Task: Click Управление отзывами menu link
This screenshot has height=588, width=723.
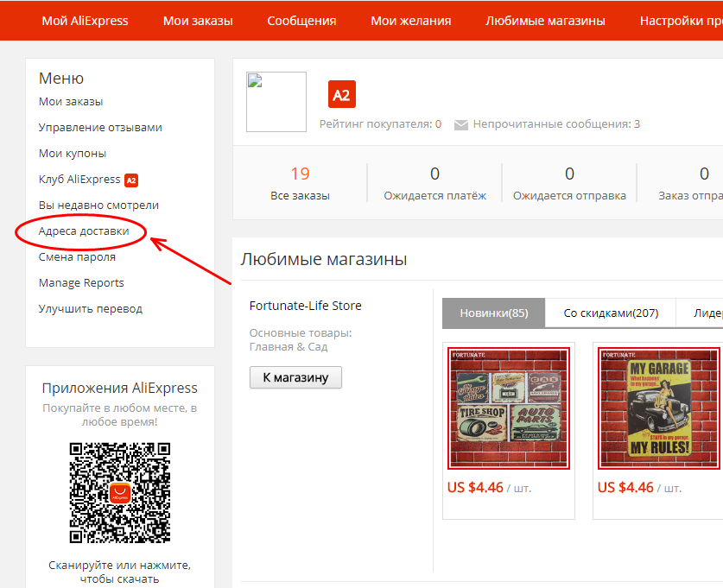Action: click(100, 128)
